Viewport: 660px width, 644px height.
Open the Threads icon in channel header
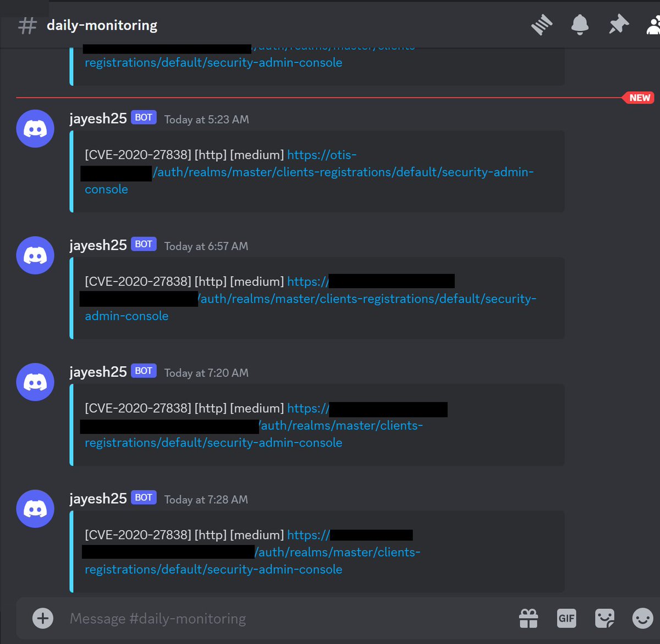pyautogui.click(x=542, y=25)
